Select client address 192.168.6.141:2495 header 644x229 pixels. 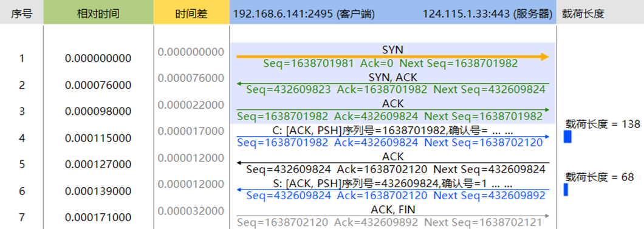tap(304, 15)
